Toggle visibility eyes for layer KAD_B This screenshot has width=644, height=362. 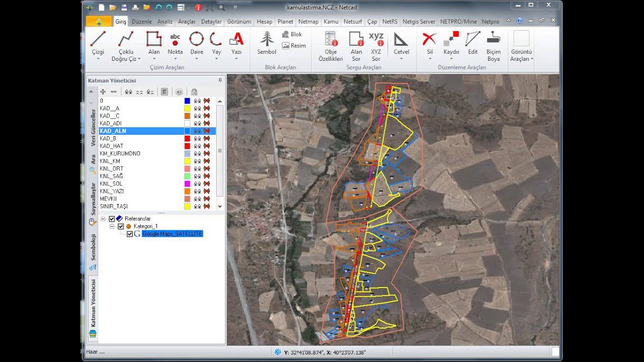tap(198, 138)
